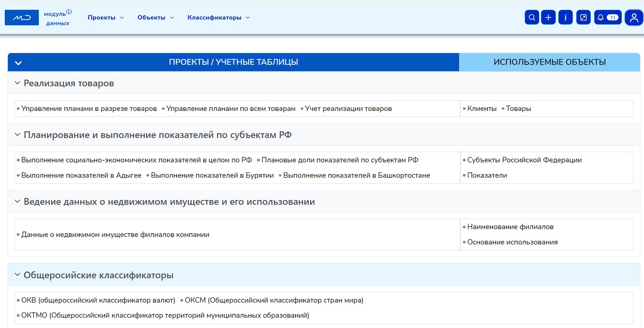Open Управление планами по всем товарам
The height and width of the screenshot is (328, 644).
[231, 109]
